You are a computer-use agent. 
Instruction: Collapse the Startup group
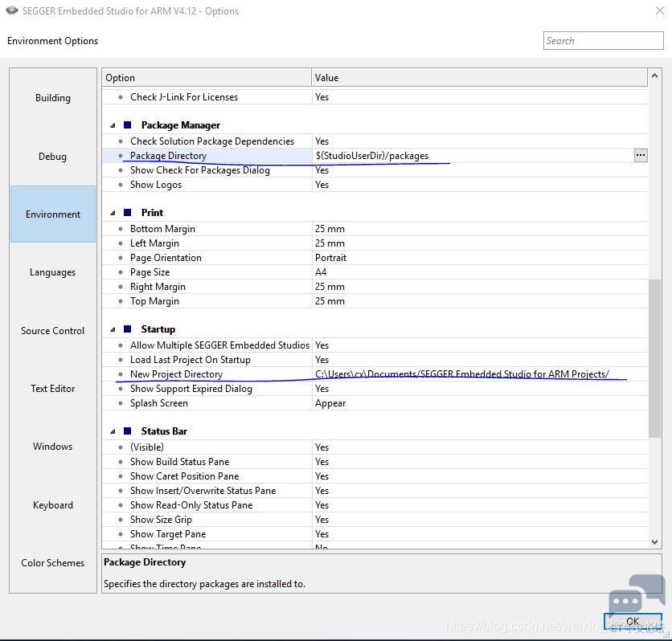[x=113, y=329]
